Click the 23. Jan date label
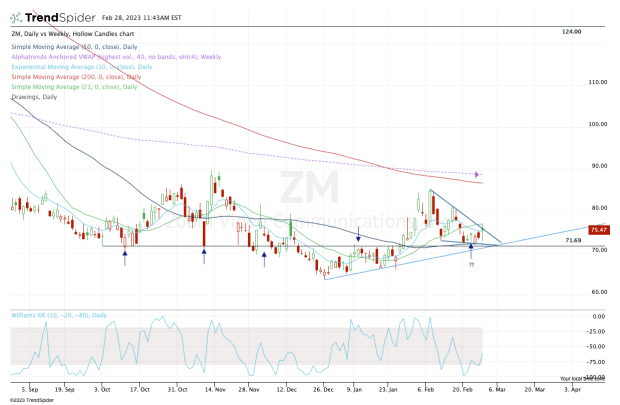 (x=388, y=390)
